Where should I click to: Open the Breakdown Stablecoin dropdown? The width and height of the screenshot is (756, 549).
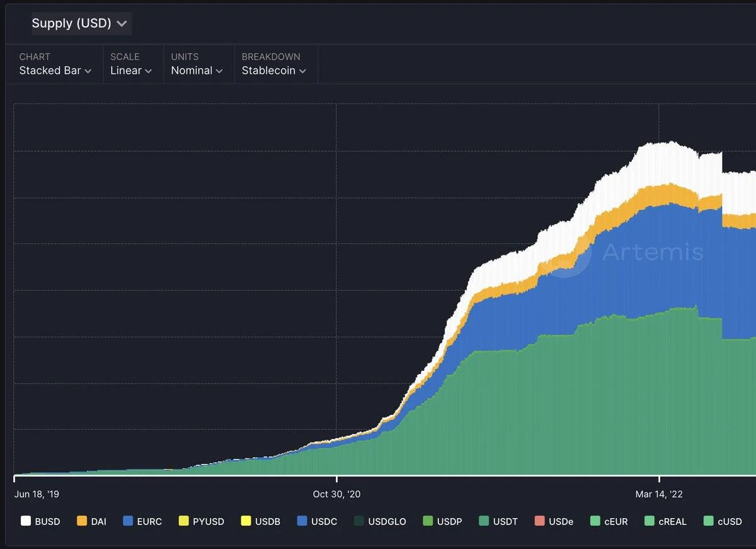(x=274, y=71)
